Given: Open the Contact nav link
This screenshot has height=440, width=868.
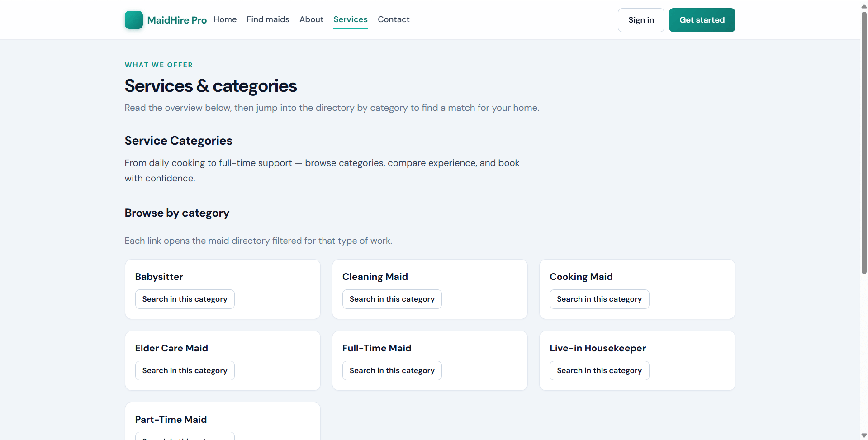Looking at the screenshot, I should tap(394, 19).
